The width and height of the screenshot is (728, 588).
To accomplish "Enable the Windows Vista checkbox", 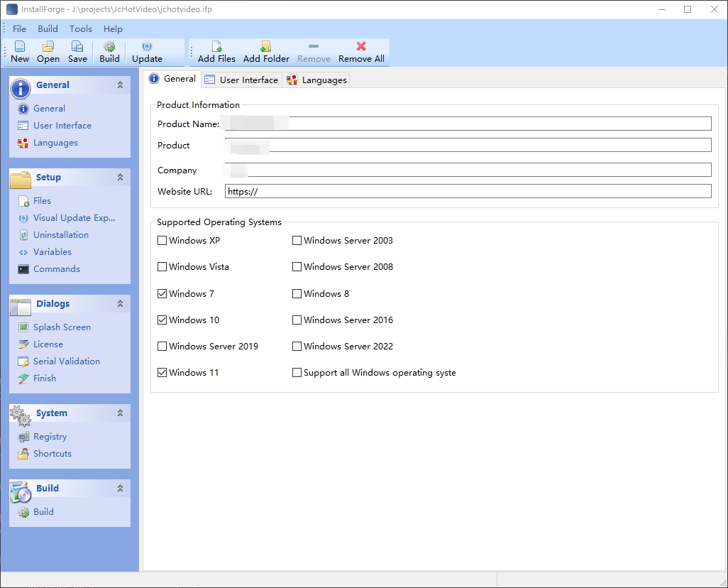I will pyautogui.click(x=162, y=267).
